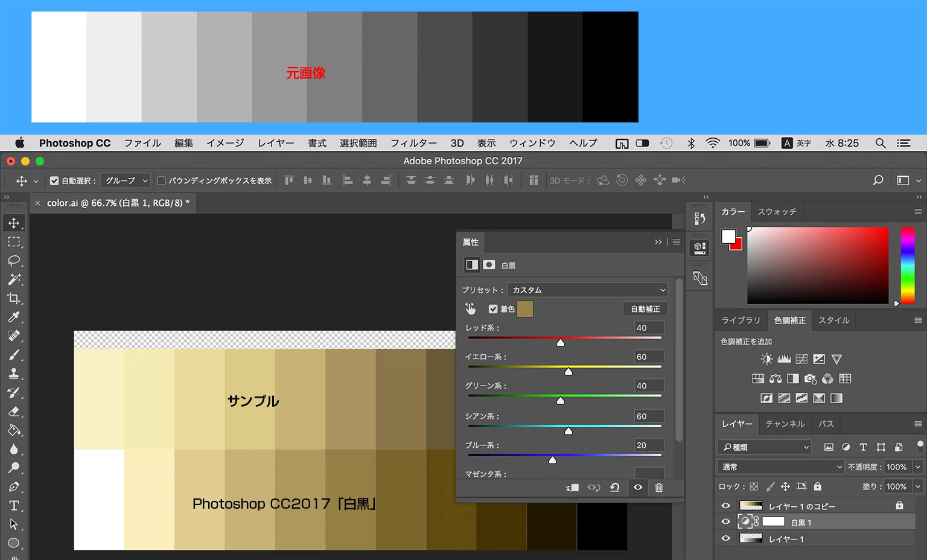Delete adjustment layer via Properties trash icon
Image resolution: width=927 pixels, height=560 pixels.
pos(659,488)
